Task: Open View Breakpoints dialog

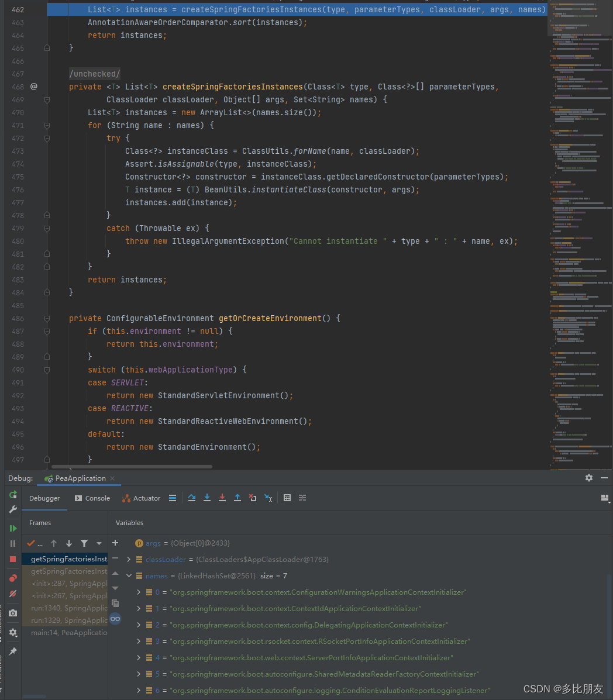Action: click(13, 577)
